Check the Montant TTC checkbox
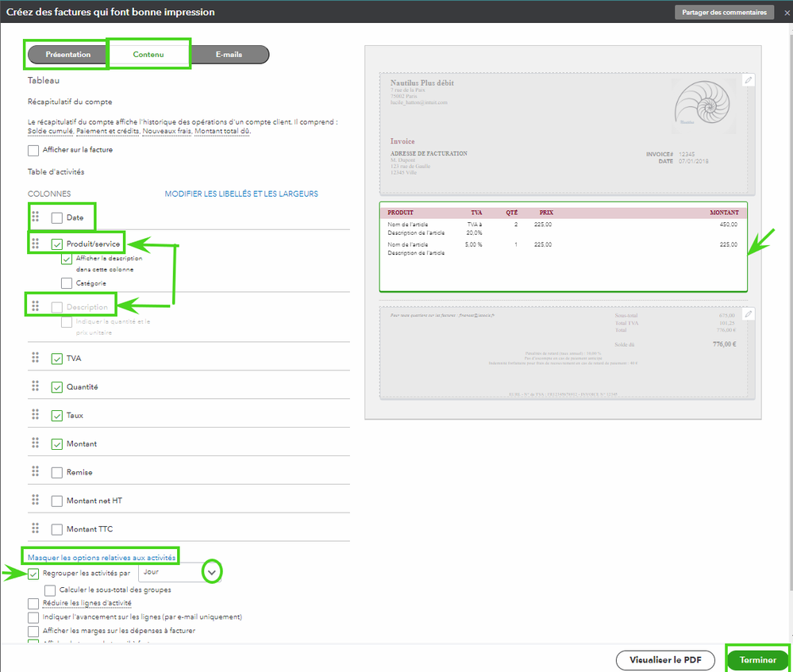Screen dimensions: 793x672 [x=56, y=529]
